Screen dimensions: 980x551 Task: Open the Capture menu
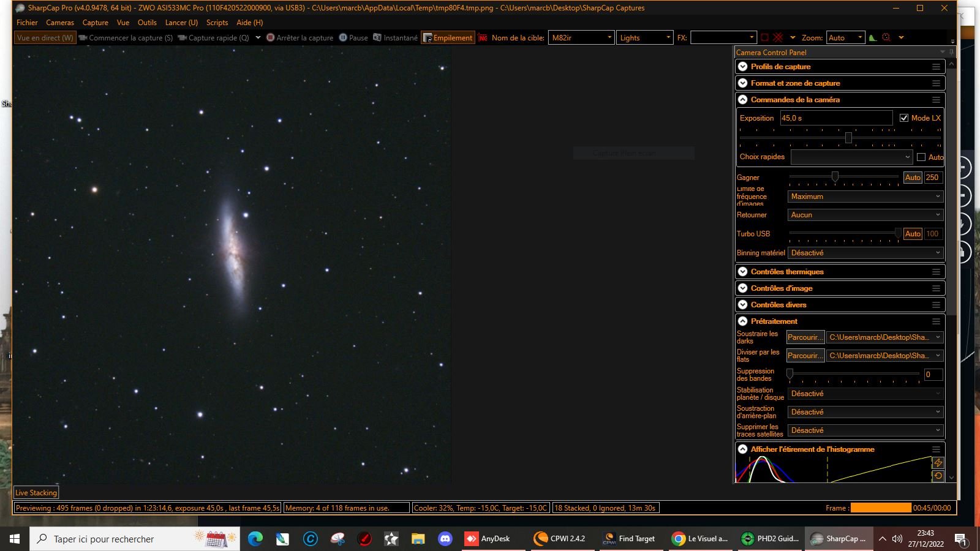pyautogui.click(x=96, y=23)
